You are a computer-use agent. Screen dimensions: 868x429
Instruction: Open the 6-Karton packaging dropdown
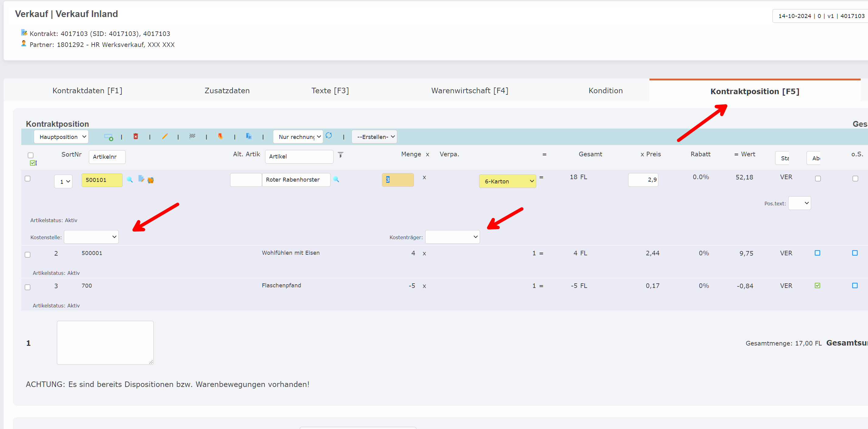[x=507, y=181]
